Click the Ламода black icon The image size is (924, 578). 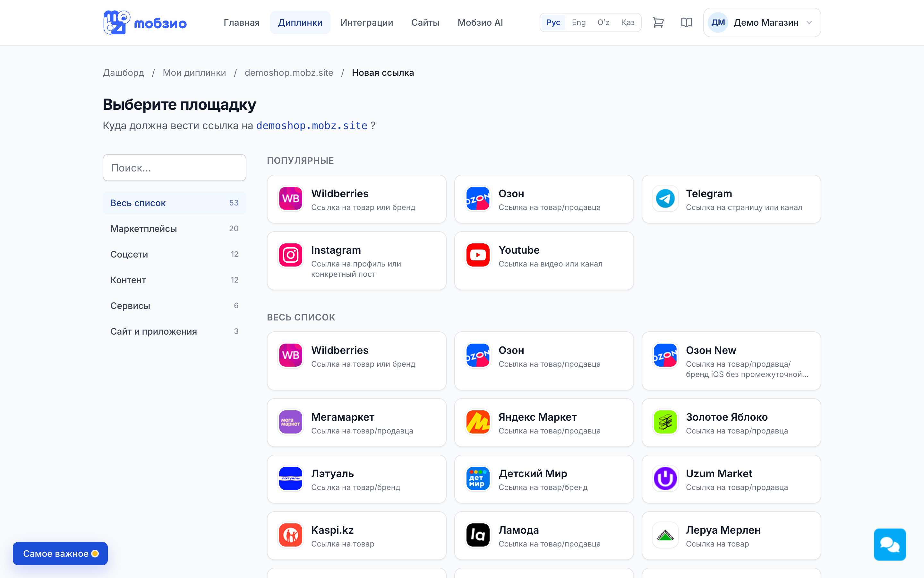478,535
